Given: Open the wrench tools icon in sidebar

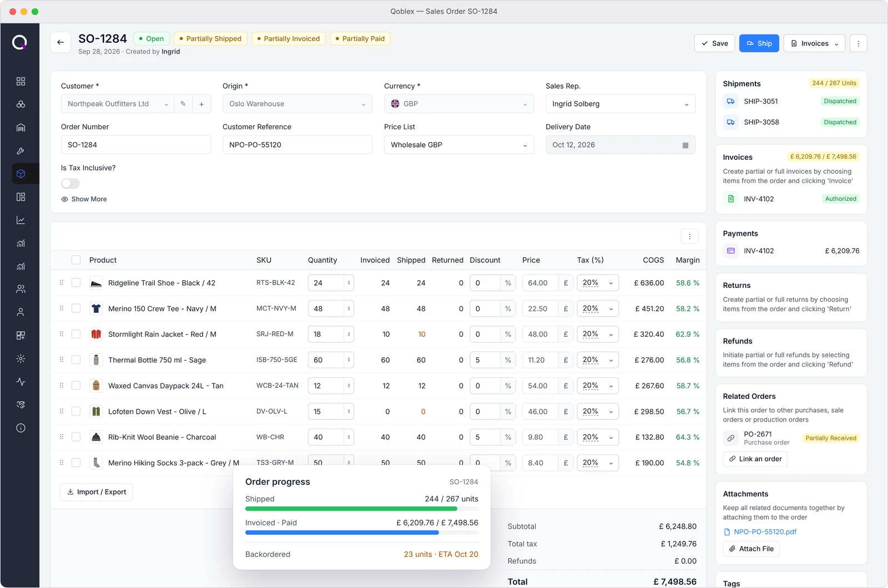Looking at the screenshot, I should click(x=21, y=151).
